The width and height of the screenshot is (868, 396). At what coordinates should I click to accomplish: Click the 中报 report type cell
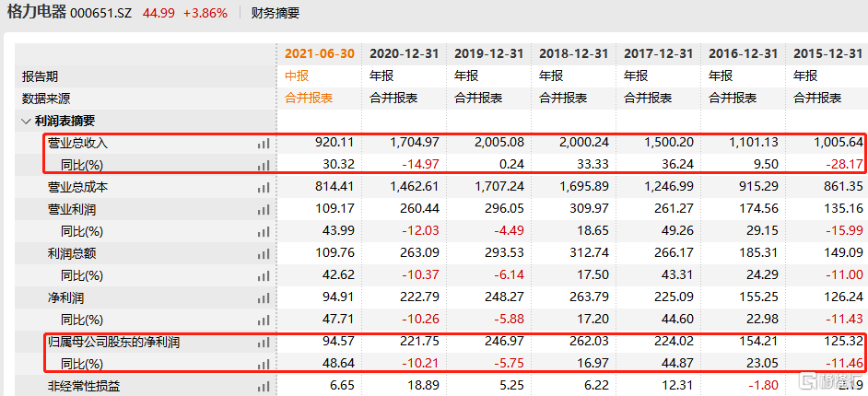pyautogui.click(x=297, y=76)
